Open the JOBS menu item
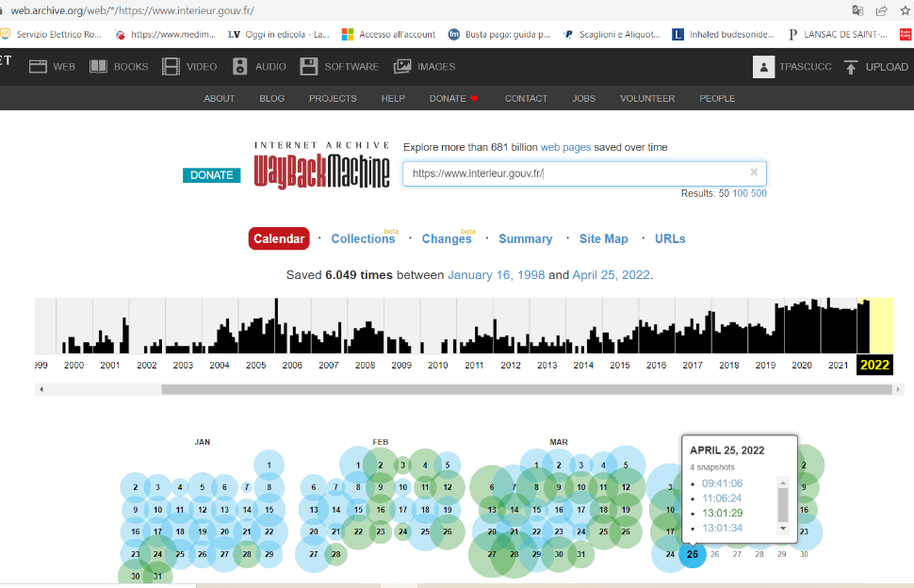The width and height of the screenshot is (914, 588). (583, 99)
